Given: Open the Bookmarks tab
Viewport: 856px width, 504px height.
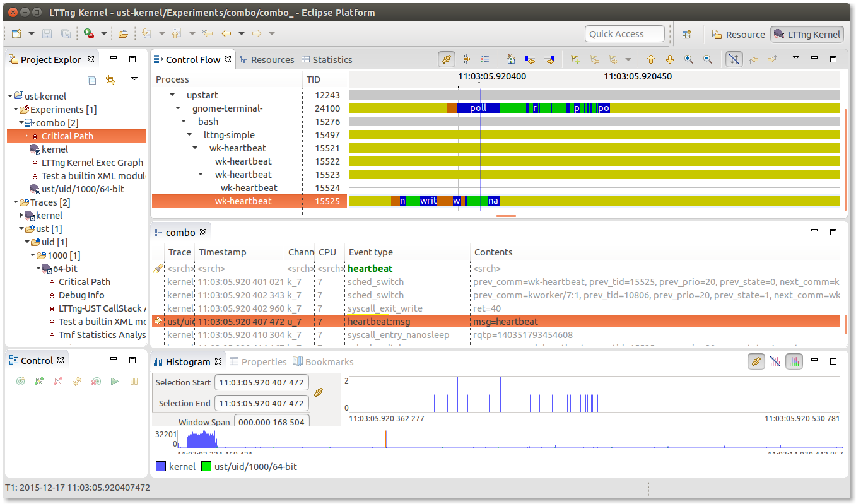Looking at the screenshot, I should (323, 362).
